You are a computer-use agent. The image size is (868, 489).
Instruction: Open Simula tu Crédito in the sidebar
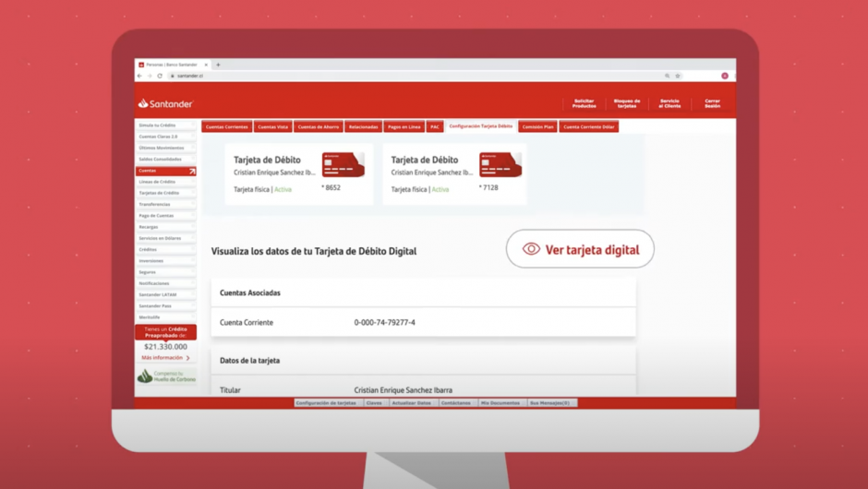coord(165,125)
